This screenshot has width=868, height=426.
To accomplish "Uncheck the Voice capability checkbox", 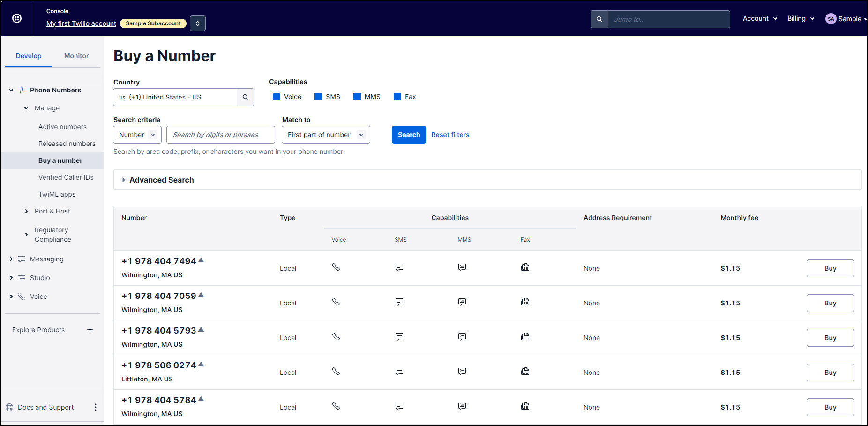I will (277, 97).
